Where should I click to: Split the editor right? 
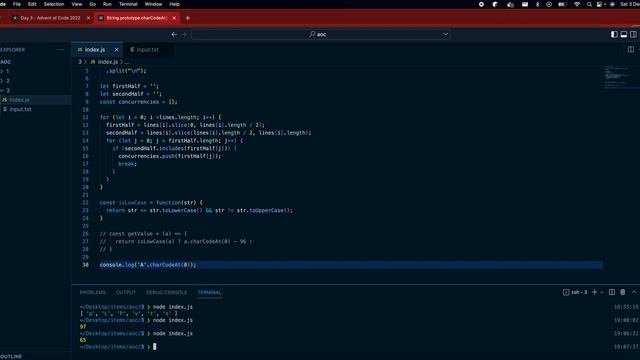(631, 49)
